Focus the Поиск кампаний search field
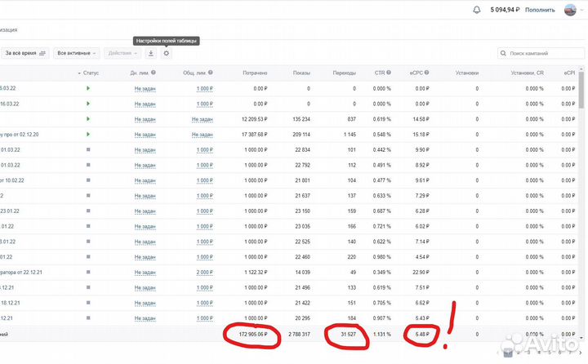The height and width of the screenshot is (364, 588). (x=541, y=53)
